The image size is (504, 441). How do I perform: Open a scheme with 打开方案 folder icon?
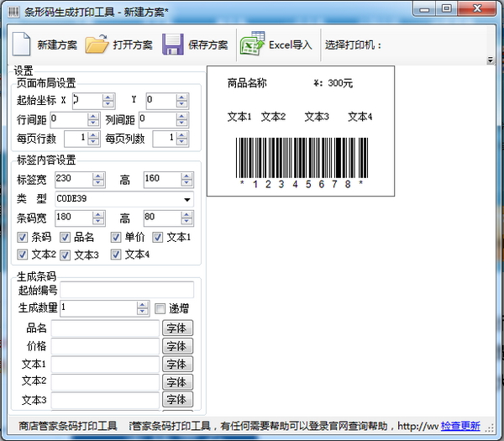tap(97, 45)
